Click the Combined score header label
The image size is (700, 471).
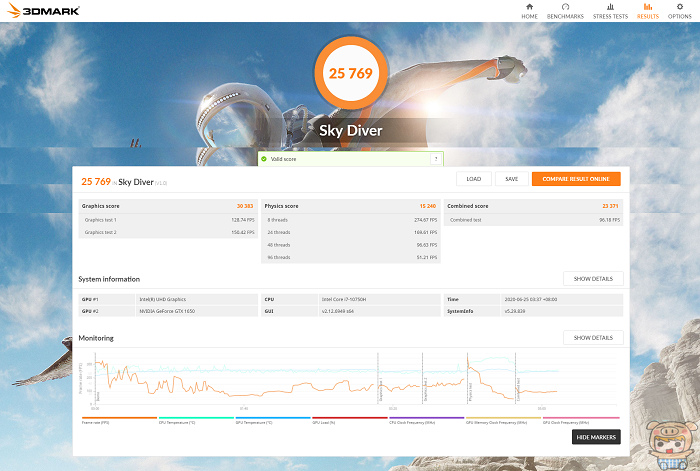click(x=467, y=206)
